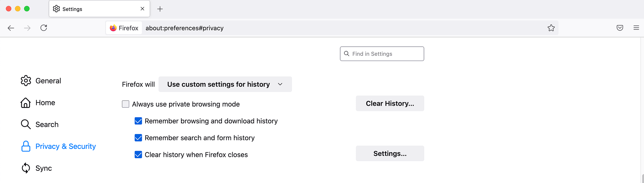Click the macOS yellow minimize window button
This screenshot has height=183, width=644.
[18, 9]
